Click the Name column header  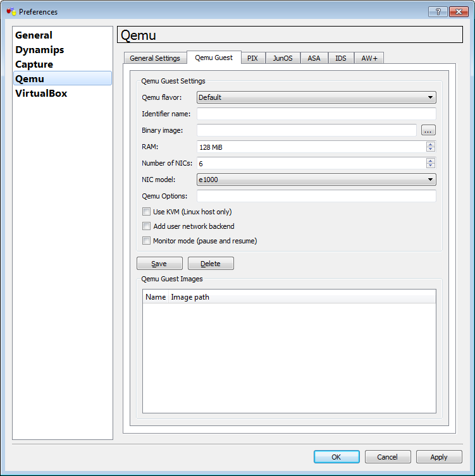tap(156, 297)
